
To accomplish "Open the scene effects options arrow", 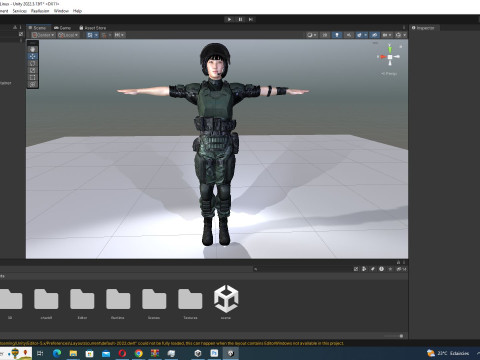I will [x=366, y=35].
